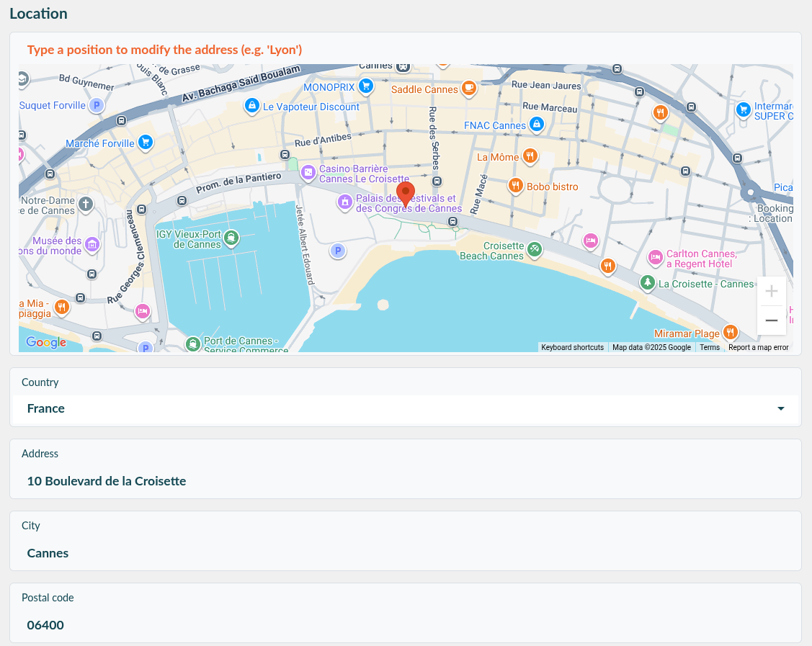Open La Môme restaurant icon
This screenshot has height=646, width=812.
point(530,156)
